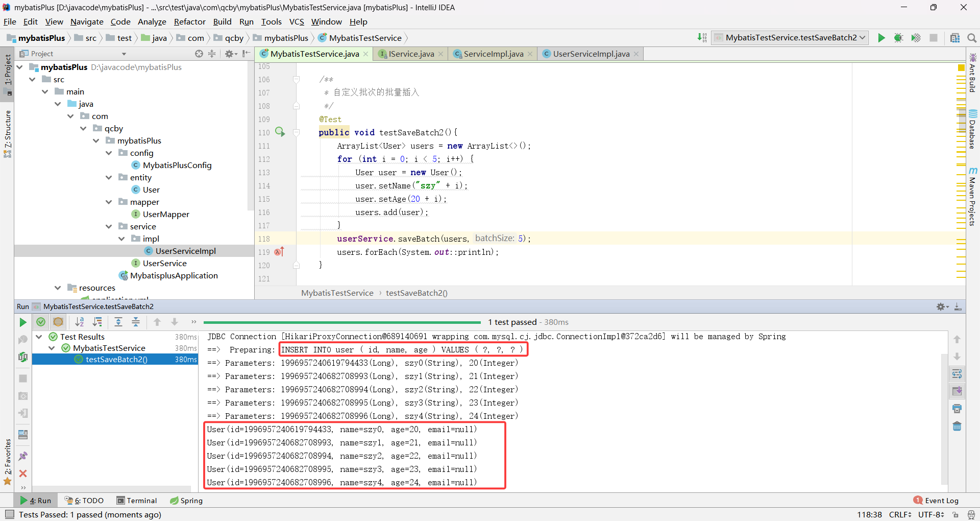Open the Event Log
980x521 pixels.
[x=936, y=501]
